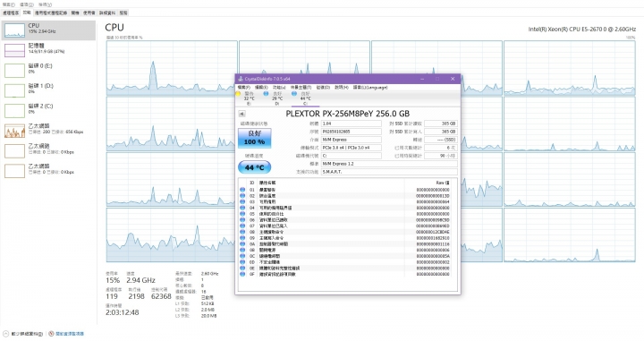Screen dimensions: 644x341
Task: Select Disk 0 (E:) in performance sidebar
Action: tap(48, 70)
